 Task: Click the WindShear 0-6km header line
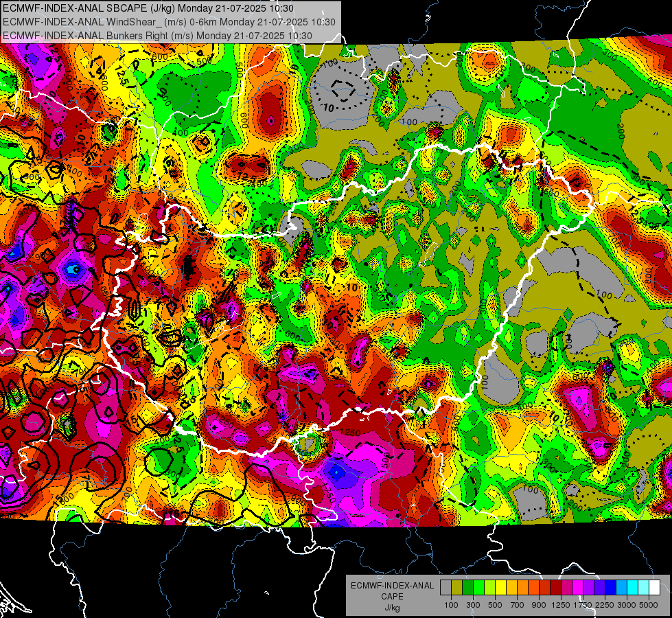169,22
